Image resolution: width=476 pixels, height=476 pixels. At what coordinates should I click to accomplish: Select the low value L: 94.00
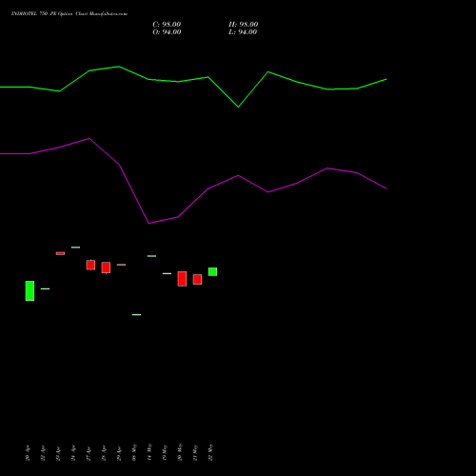[x=243, y=32]
